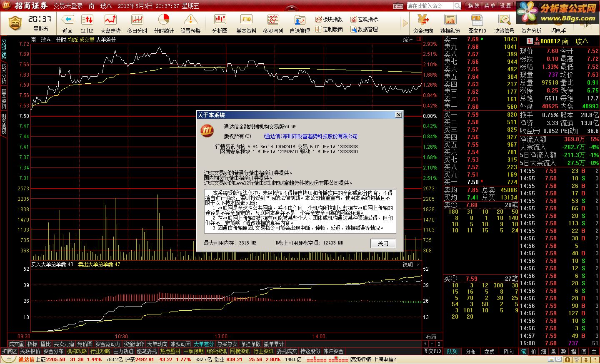Open 资金流向 capital flow icon
The width and height of the screenshot is (600, 364).
point(423,20)
